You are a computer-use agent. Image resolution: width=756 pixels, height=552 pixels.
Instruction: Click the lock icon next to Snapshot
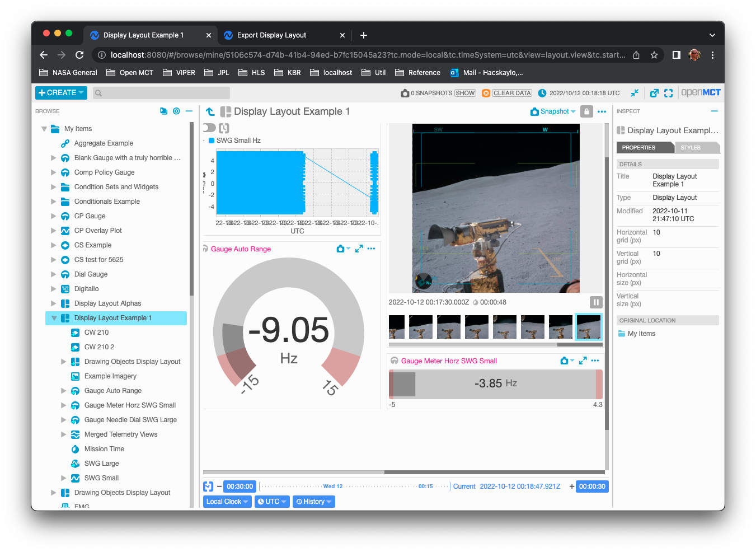586,111
